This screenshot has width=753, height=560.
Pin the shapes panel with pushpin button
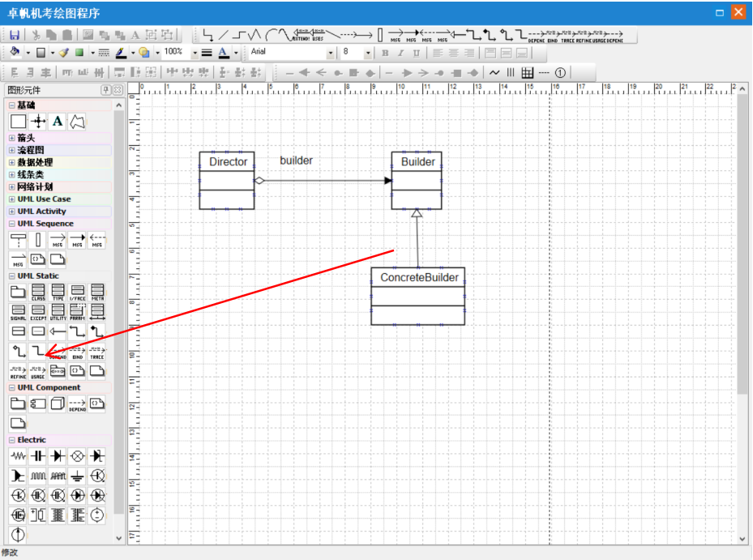[x=105, y=90]
